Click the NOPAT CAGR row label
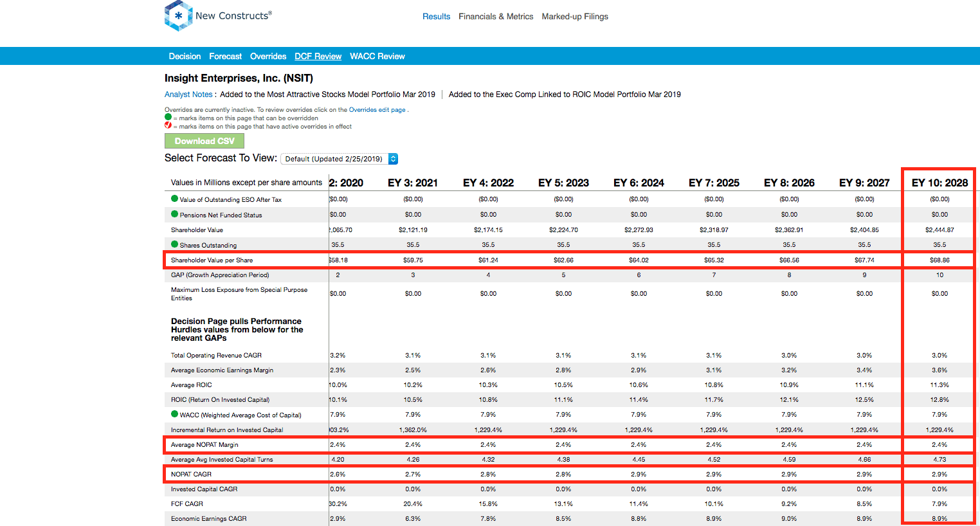Screen dimensions: 980x526 [191, 475]
